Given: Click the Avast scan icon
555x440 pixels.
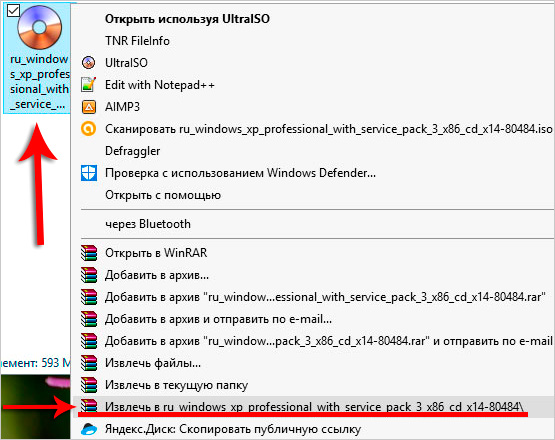Looking at the screenshot, I should (88, 128).
